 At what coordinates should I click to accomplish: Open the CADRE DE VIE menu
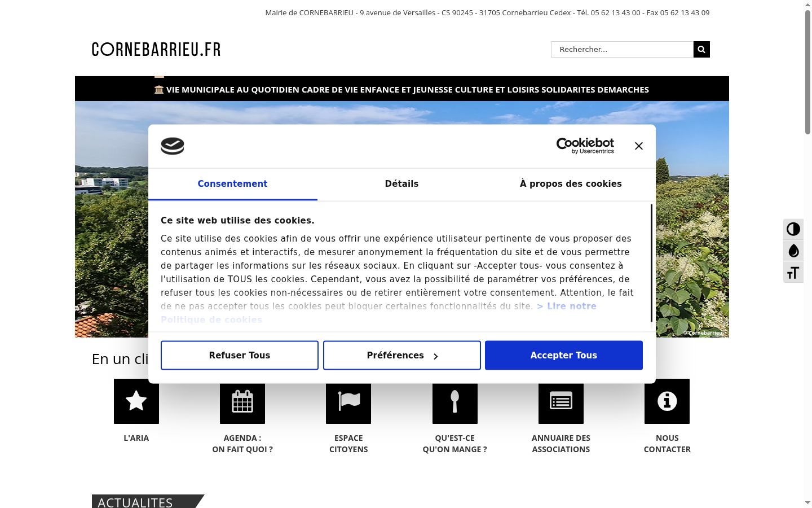330,90
